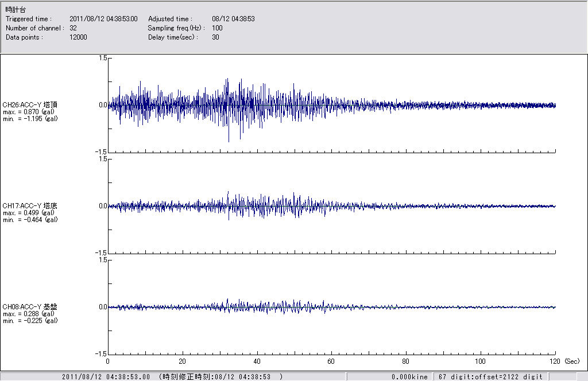Select the CH26:ACC-Y 塔頂 channel label

pos(30,105)
